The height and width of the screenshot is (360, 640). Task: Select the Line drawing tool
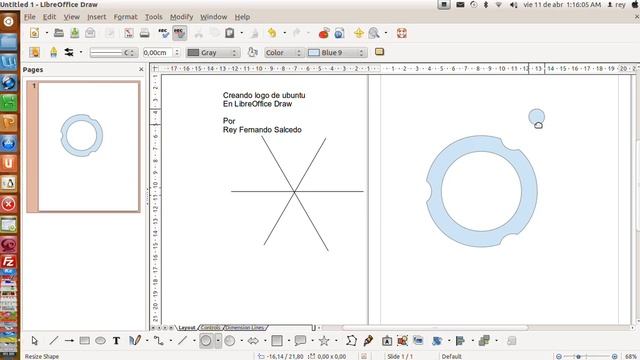click(x=54, y=340)
